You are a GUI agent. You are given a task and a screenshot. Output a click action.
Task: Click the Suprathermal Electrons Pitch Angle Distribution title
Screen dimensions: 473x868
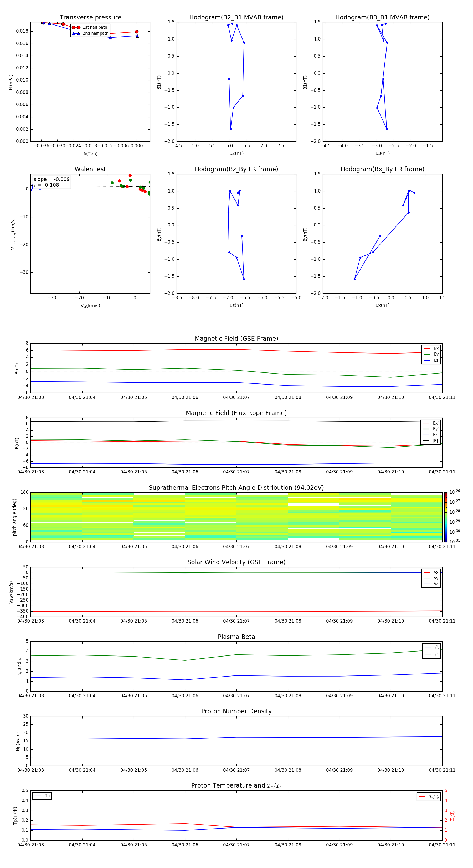[x=236, y=488]
